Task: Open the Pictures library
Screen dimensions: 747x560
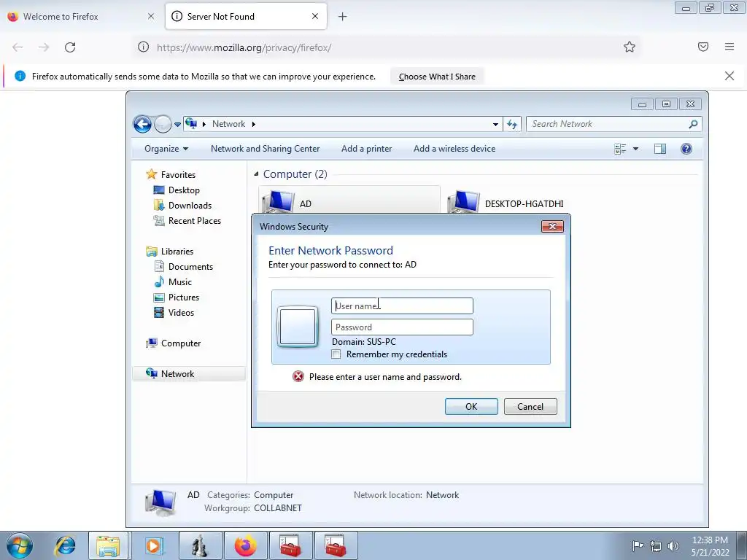Action: (x=183, y=297)
